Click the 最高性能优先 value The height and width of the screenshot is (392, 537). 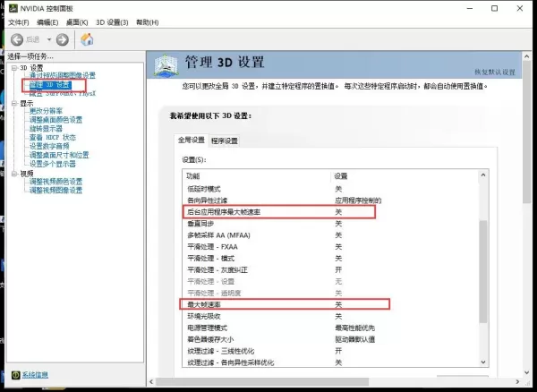click(354, 328)
